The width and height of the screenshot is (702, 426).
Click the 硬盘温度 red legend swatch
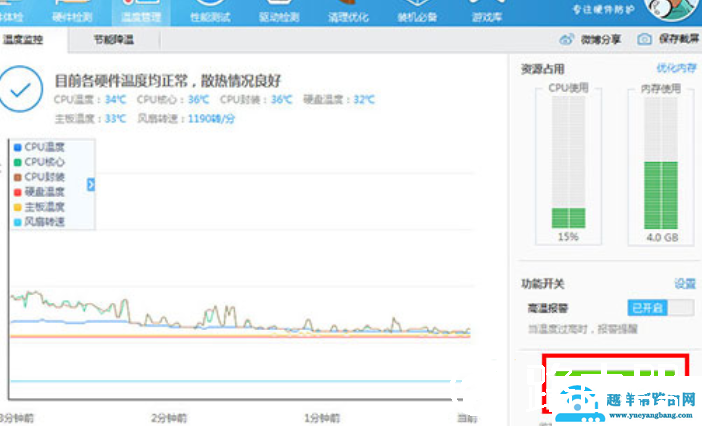[x=18, y=192]
